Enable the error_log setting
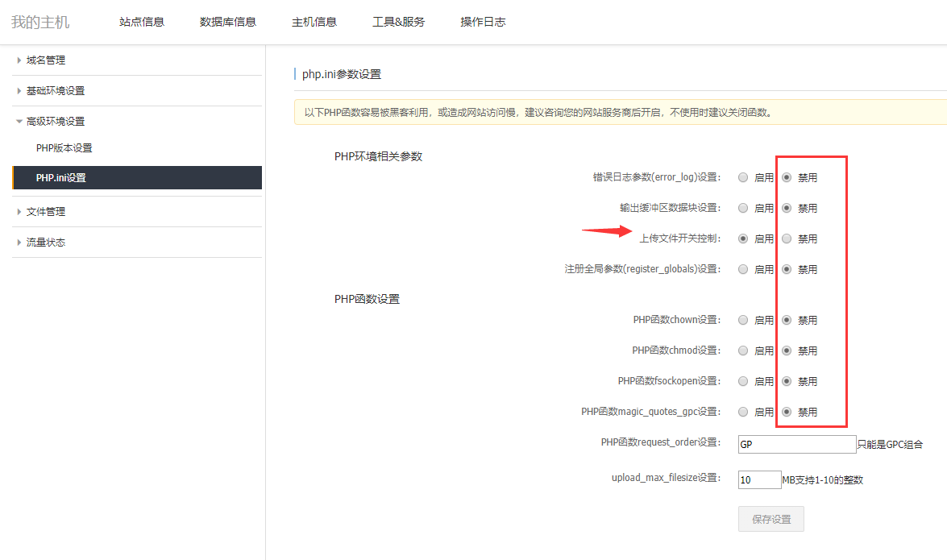 (742, 177)
